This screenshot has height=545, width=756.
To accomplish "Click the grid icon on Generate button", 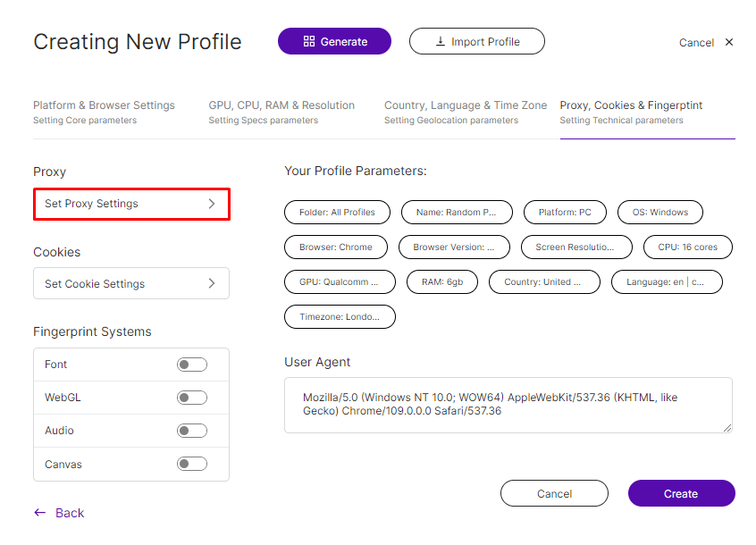I will [309, 41].
